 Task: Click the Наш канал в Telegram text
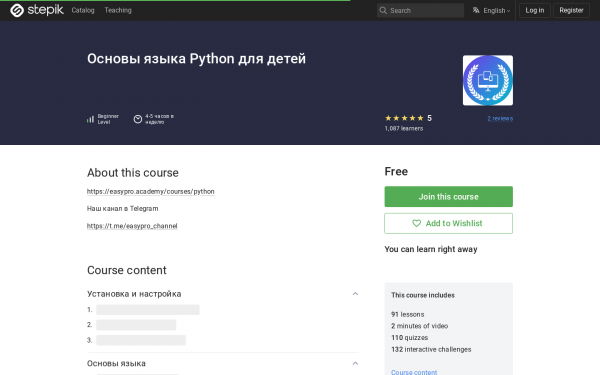click(x=122, y=209)
